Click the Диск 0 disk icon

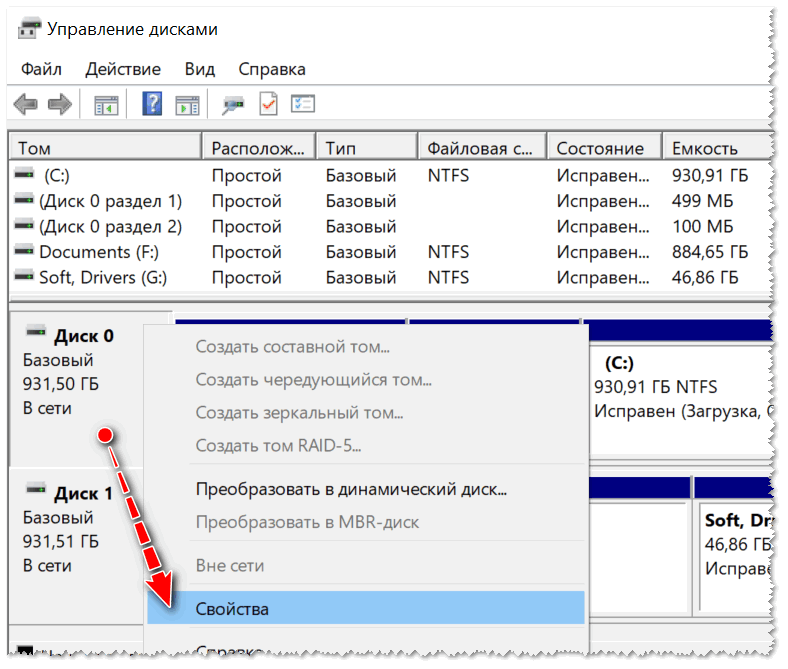pyautogui.click(x=36, y=332)
